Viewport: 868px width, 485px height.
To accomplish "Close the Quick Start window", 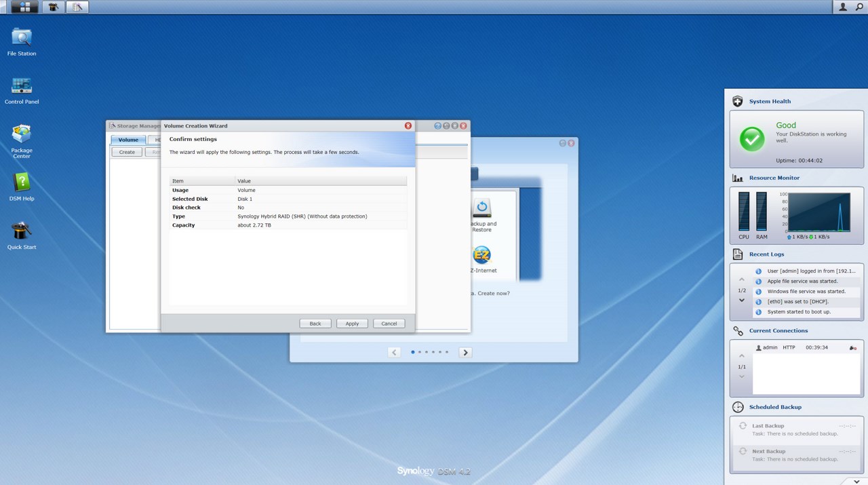I will click(572, 143).
